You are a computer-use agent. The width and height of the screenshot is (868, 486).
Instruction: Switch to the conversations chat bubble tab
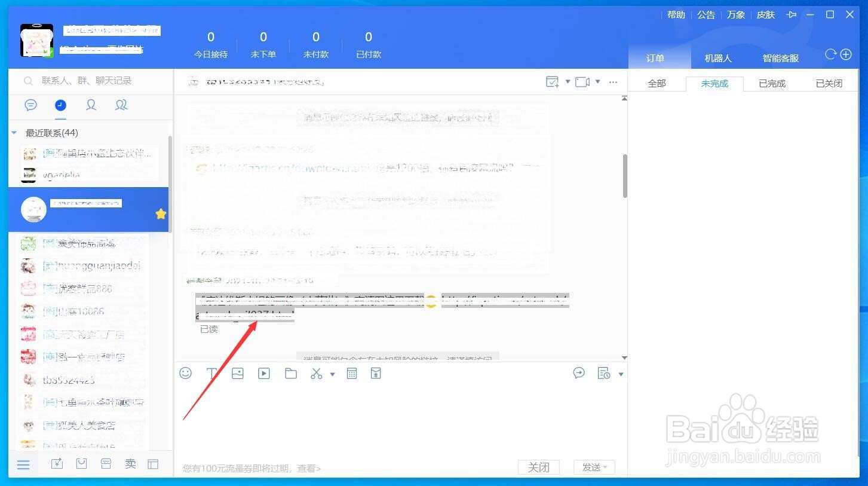pyautogui.click(x=31, y=105)
